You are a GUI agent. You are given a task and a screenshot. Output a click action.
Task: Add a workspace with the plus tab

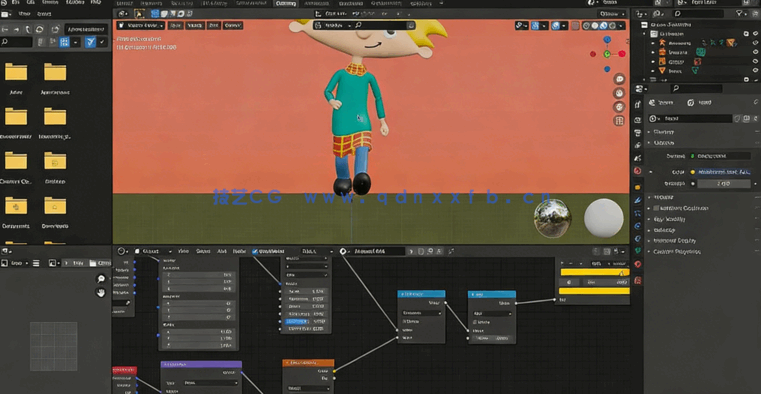tap(442, 3)
